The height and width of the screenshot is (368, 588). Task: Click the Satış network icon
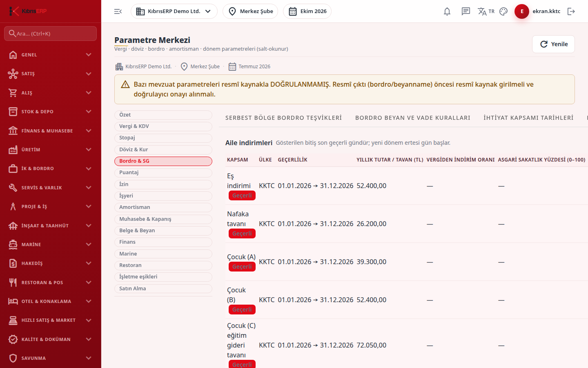pos(13,74)
